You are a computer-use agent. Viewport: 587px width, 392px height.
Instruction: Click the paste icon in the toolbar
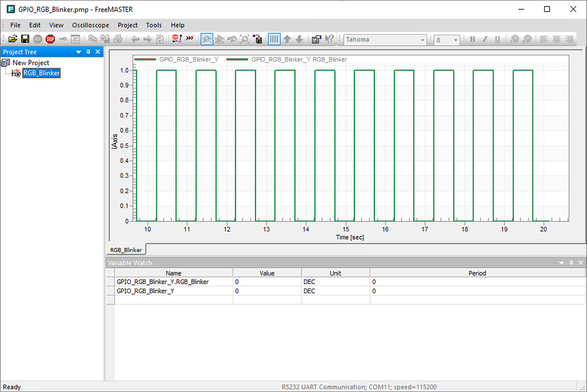[x=105, y=39]
